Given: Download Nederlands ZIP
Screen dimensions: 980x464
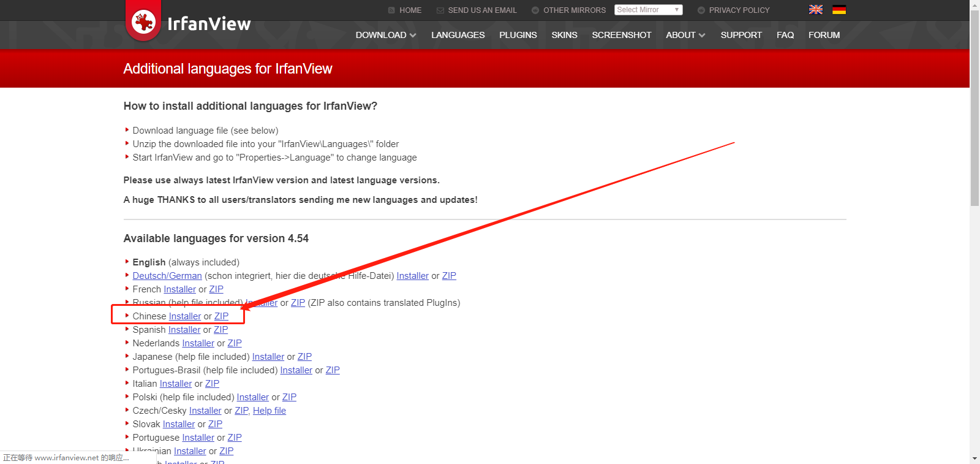Looking at the screenshot, I should (235, 343).
